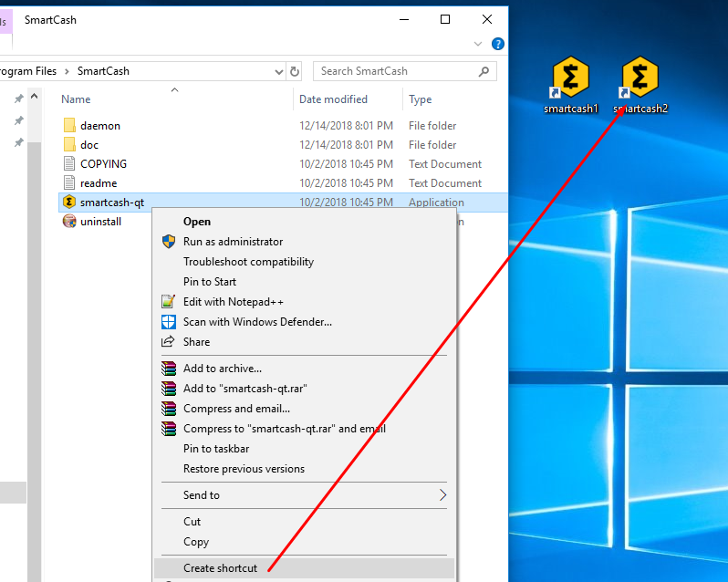Select the uninstall file name
This screenshot has width=728, height=582.
pyautogui.click(x=100, y=222)
